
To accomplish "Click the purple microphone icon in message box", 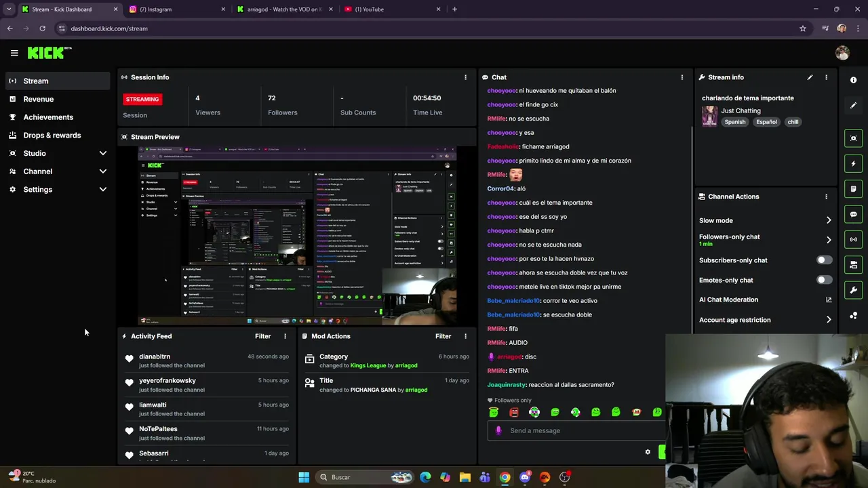I will coord(498,430).
